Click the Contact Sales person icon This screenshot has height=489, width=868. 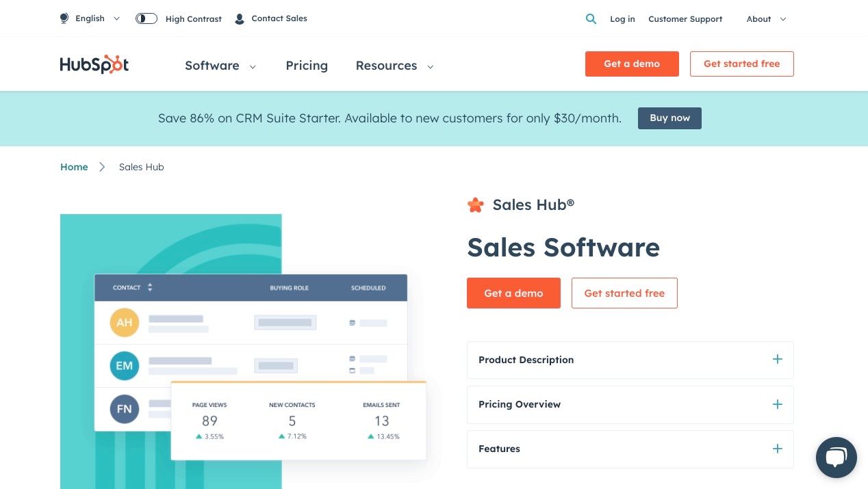pos(240,19)
